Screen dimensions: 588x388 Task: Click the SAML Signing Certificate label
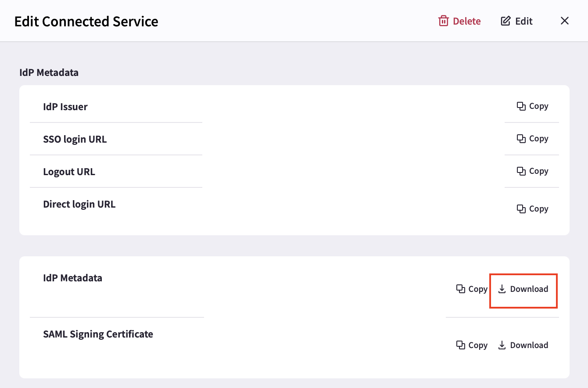tap(98, 334)
